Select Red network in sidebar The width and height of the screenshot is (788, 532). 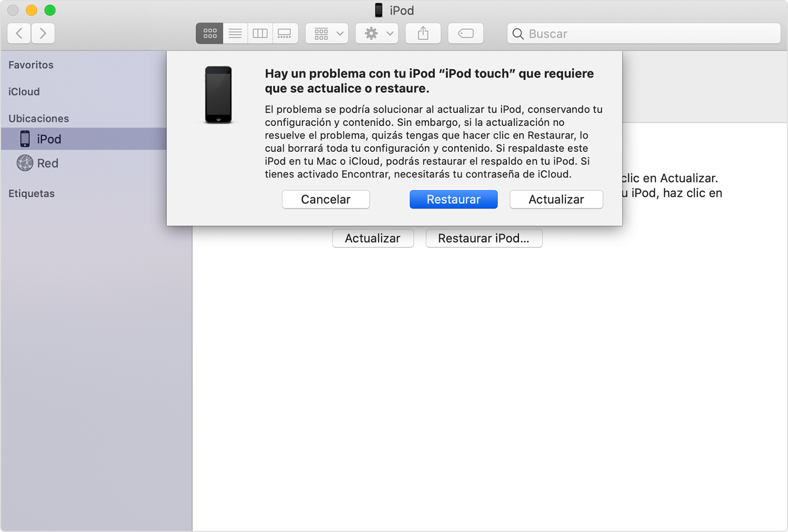pyautogui.click(x=47, y=164)
